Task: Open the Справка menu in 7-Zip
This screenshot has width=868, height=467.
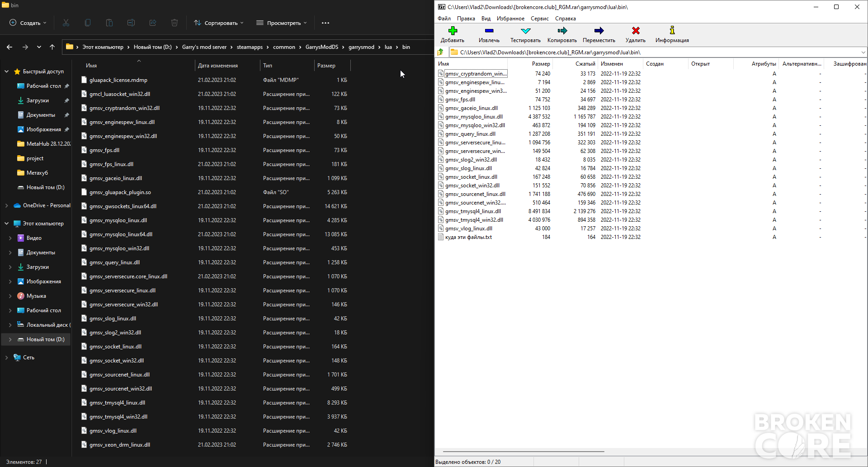Action: pyautogui.click(x=565, y=19)
